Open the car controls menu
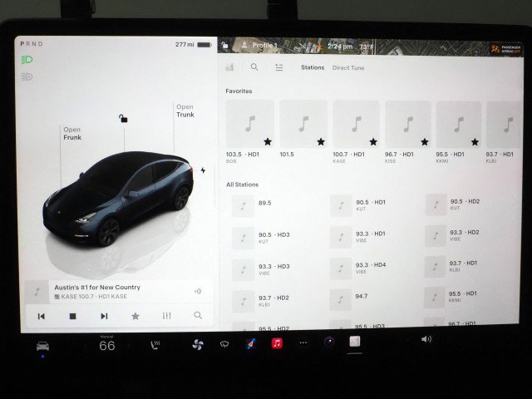This screenshot has height=399, width=532. [x=42, y=346]
